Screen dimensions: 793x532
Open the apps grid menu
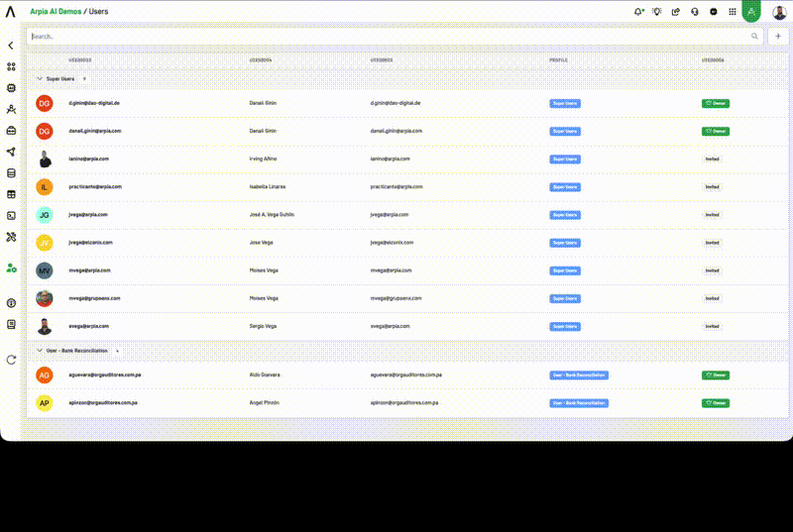click(733, 12)
